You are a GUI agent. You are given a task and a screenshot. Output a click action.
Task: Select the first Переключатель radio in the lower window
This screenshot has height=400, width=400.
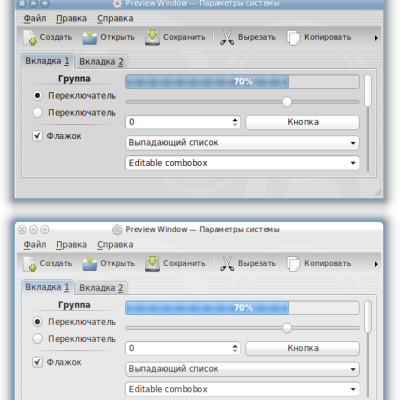(x=37, y=322)
